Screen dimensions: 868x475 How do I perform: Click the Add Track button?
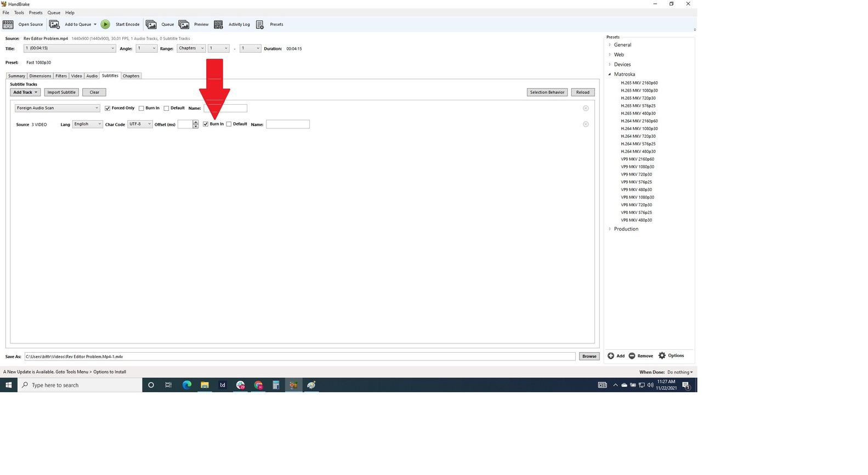[x=25, y=92]
